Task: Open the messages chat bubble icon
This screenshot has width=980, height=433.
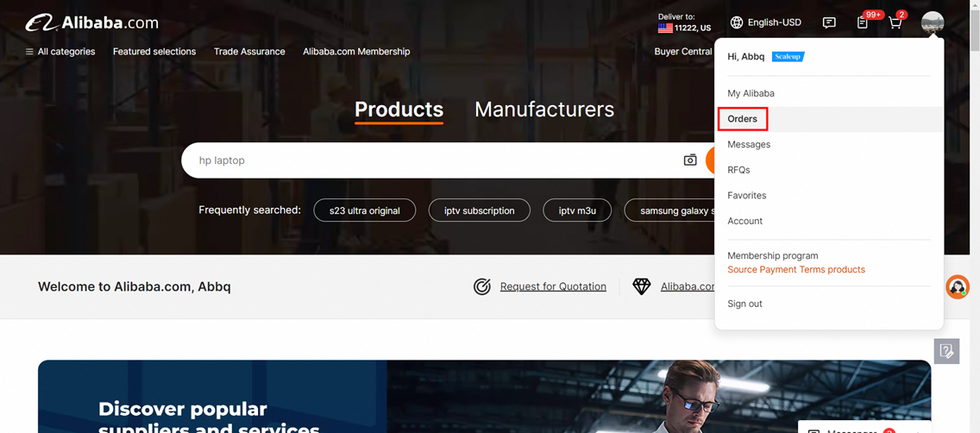Action: point(829,22)
